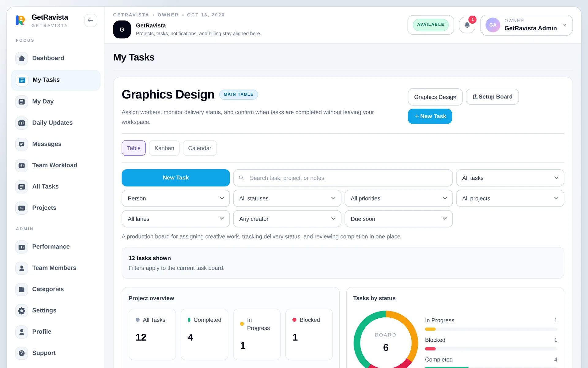Toggle the Available status badge
Screen dimensions: 588x368
coord(431,25)
